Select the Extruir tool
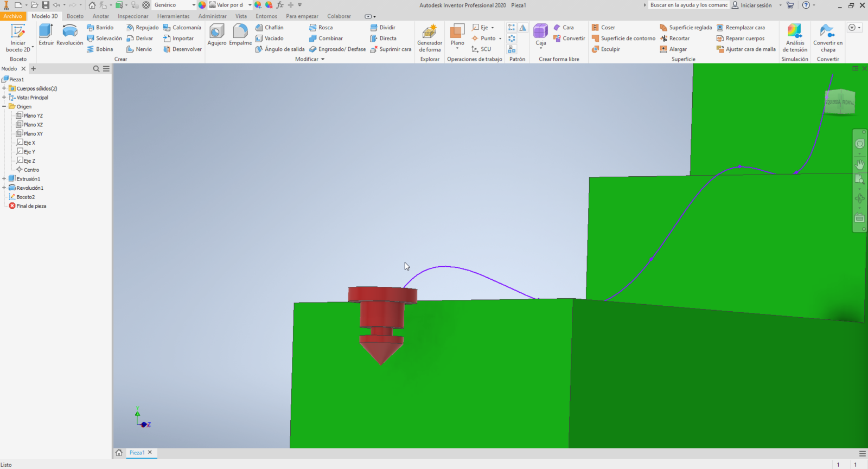The width and height of the screenshot is (868, 469). point(46,35)
